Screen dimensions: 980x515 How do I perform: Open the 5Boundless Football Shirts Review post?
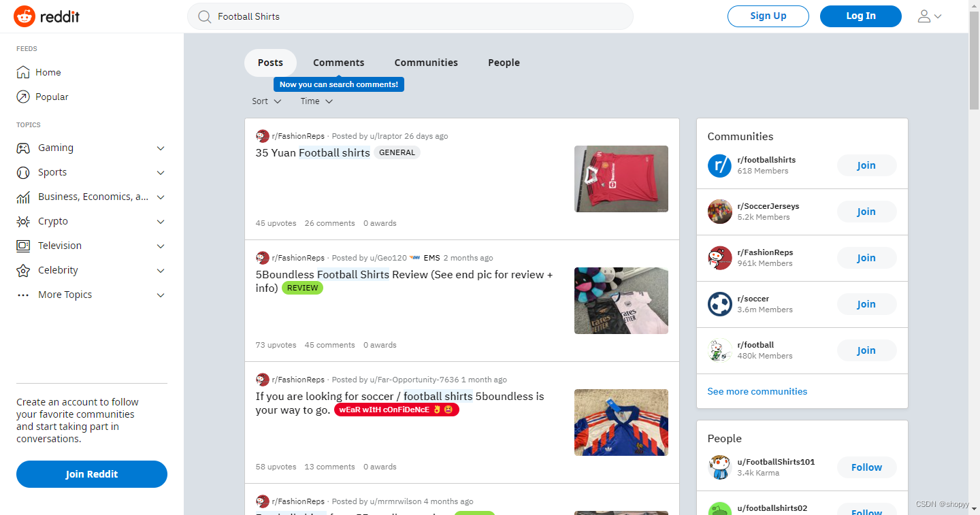tap(404, 281)
